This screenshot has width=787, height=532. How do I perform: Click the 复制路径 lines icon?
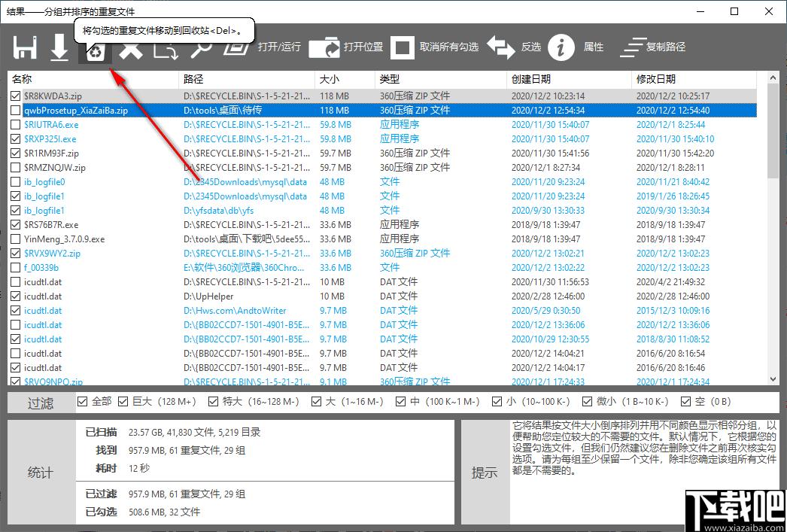point(633,47)
